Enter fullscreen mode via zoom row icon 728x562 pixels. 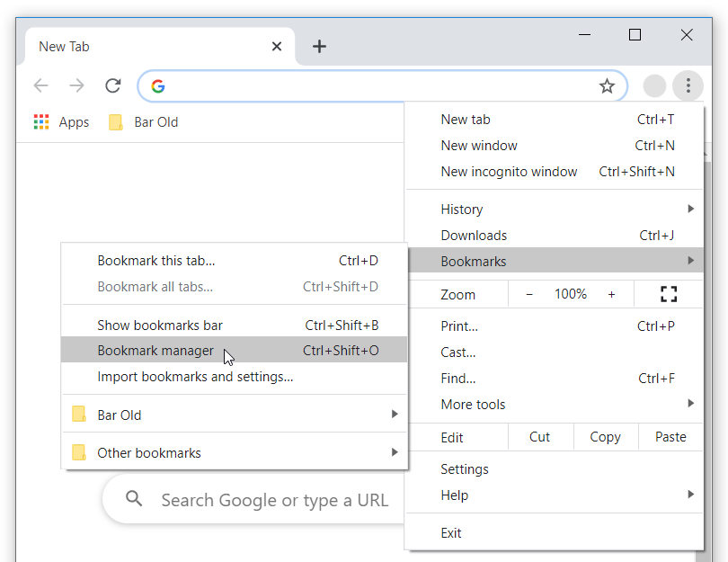pos(668,294)
